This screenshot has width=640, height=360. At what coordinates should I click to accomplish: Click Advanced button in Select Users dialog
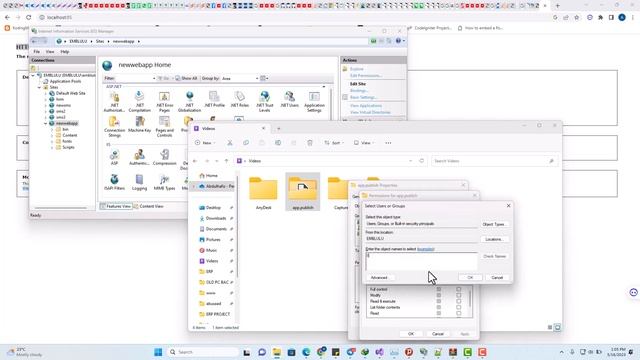[379, 278]
